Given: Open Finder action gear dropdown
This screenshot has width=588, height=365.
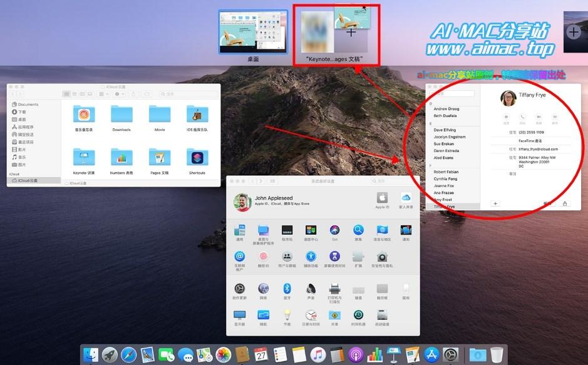Looking at the screenshot, I should [120, 94].
